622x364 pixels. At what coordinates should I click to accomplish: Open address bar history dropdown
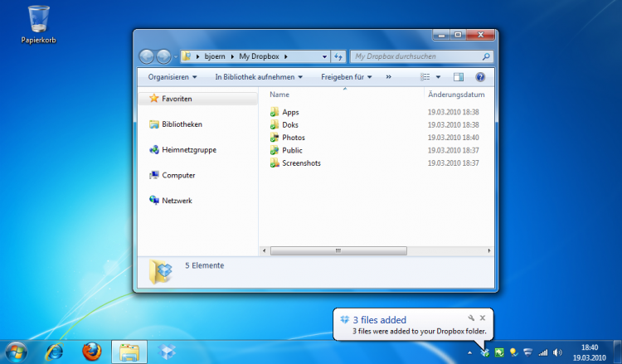click(x=324, y=56)
